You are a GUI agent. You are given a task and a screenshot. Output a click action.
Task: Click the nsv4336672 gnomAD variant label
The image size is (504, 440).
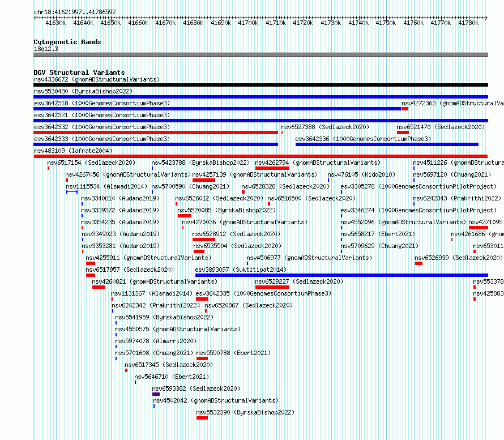tap(97, 79)
